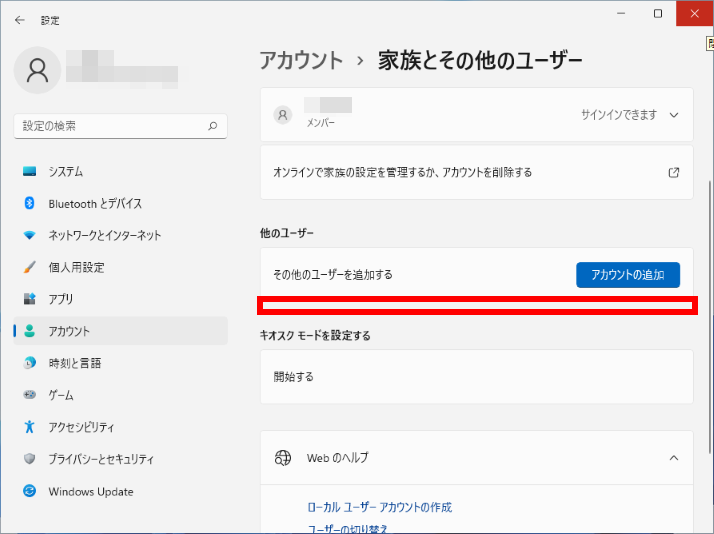This screenshot has width=714, height=534.
Task: Open オンラインで家族の設定を管理する link row
Action: tap(477, 173)
